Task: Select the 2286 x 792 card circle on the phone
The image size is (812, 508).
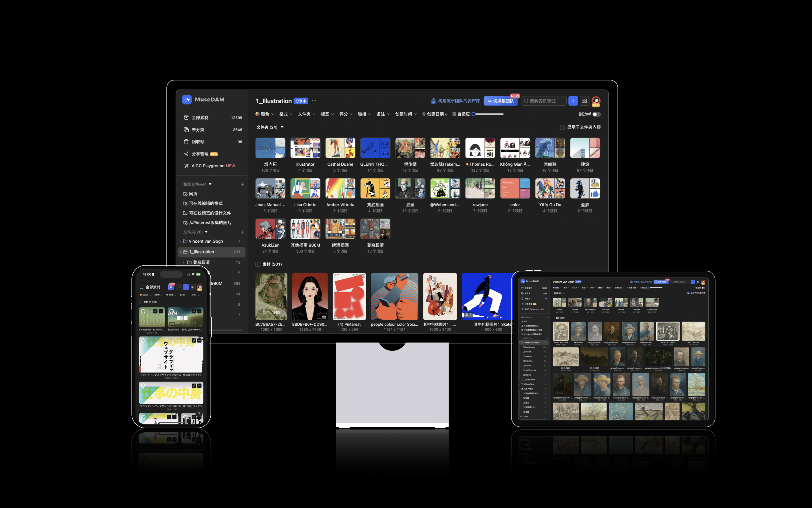Action: pyautogui.click(x=143, y=386)
